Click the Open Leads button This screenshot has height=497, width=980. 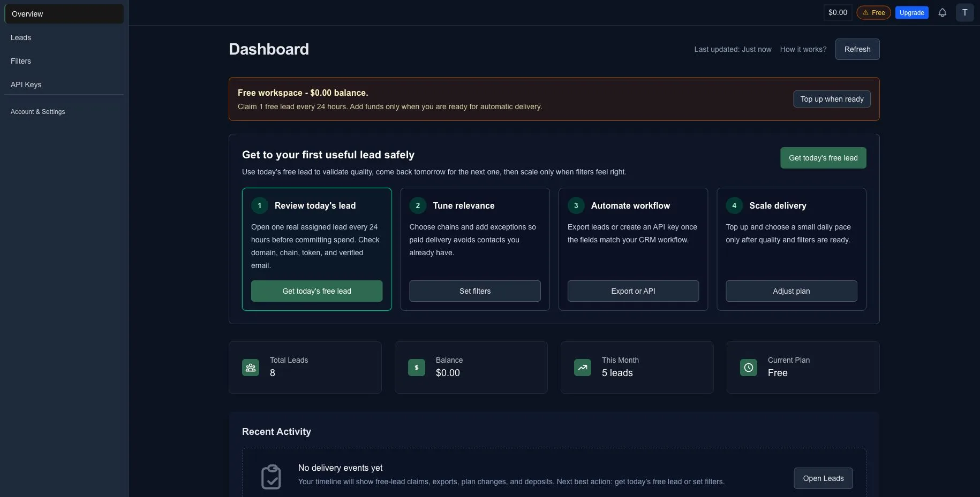pyautogui.click(x=823, y=478)
